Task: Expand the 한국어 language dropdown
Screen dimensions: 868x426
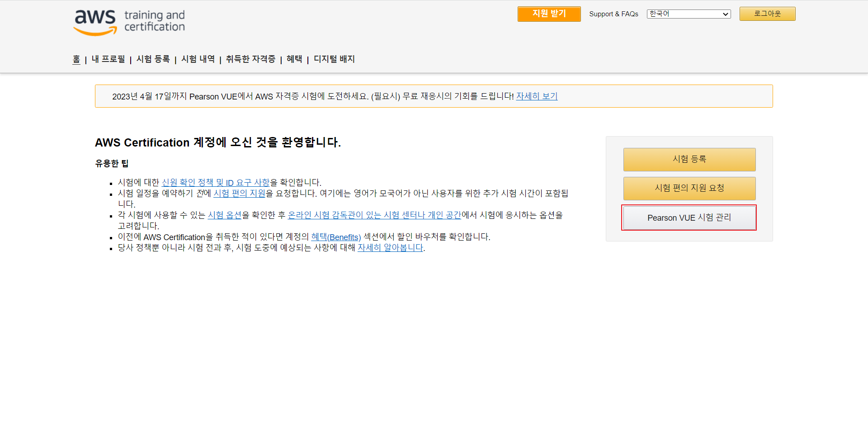Action: (x=689, y=14)
